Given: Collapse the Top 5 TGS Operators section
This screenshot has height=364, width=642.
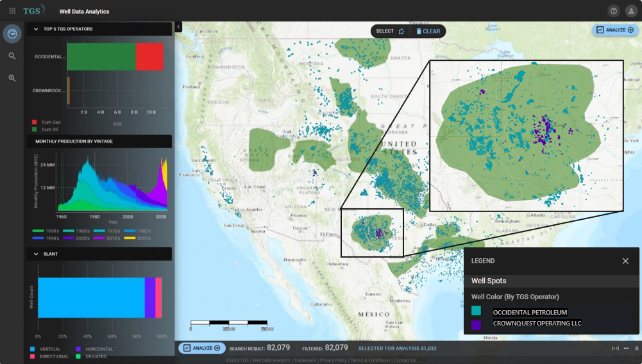Looking at the screenshot, I should 36,29.
